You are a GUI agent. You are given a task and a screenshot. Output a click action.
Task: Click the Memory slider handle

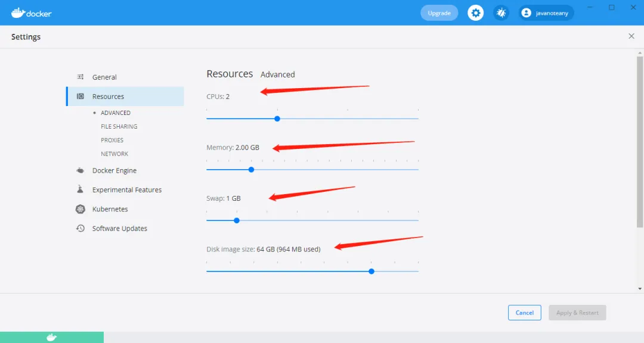click(252, 170)
